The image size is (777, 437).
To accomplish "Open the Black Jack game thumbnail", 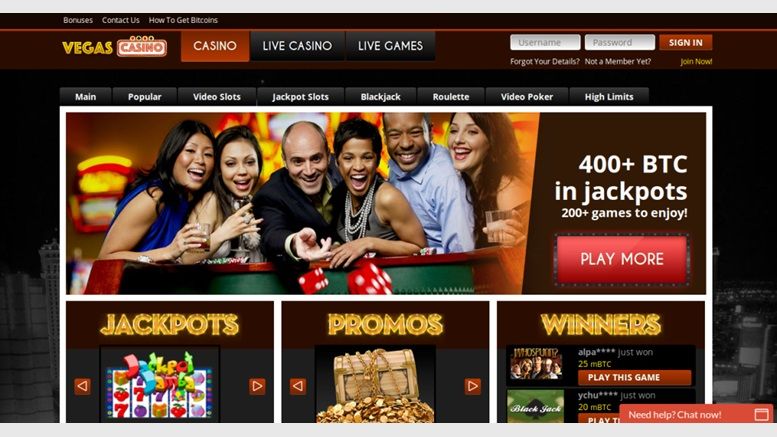I will (x=535, y=406).
